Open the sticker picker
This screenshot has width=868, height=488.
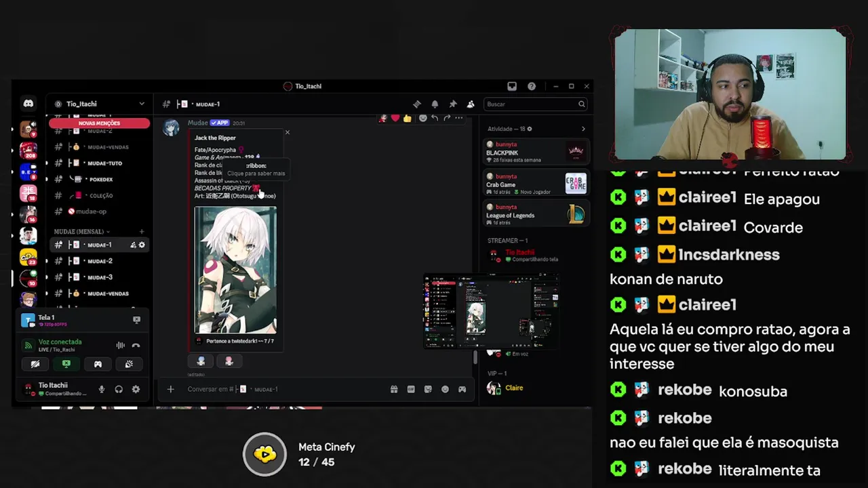click(428, 389)
